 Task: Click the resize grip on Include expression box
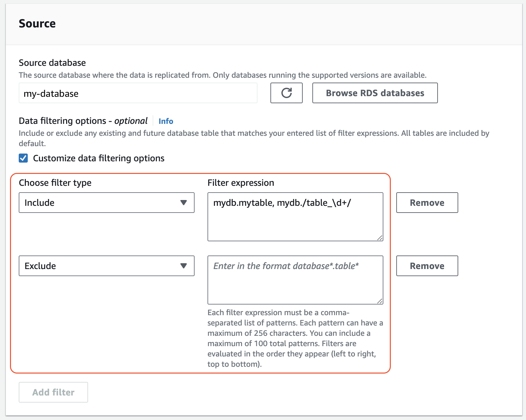[380, 238]
